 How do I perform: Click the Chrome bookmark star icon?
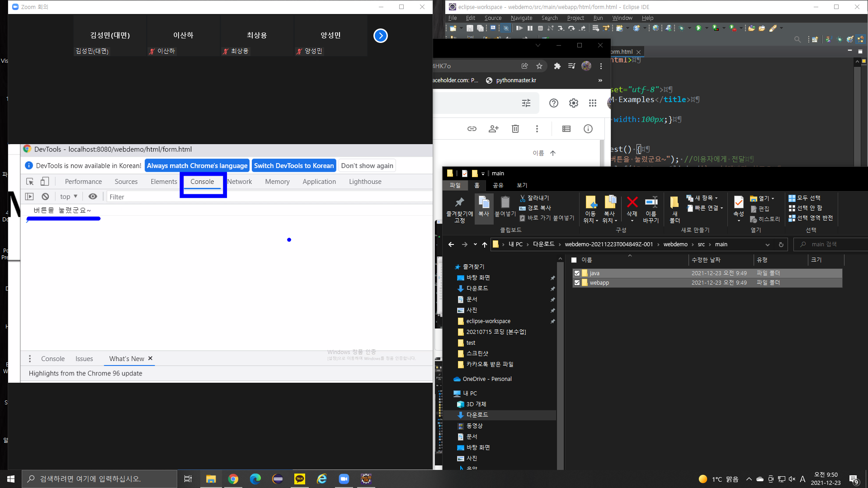click(x=539, y=66)
